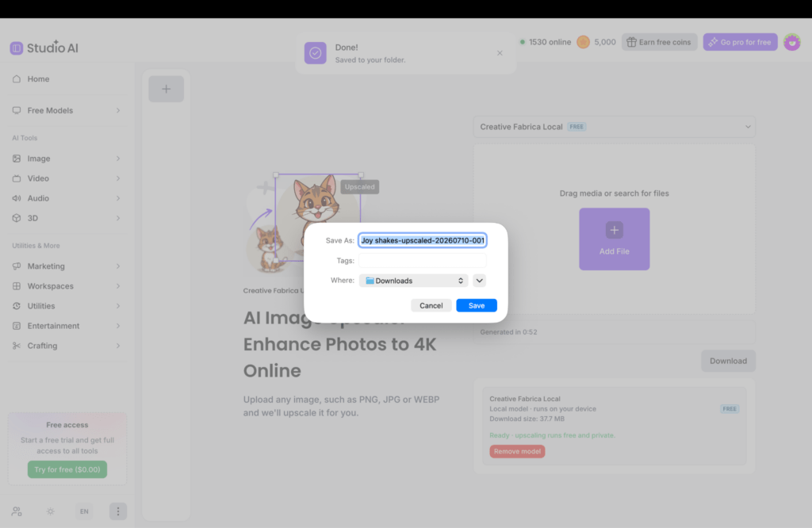Open the user avatar profile menu
The image size is (812, 528).
click(792, 42)
